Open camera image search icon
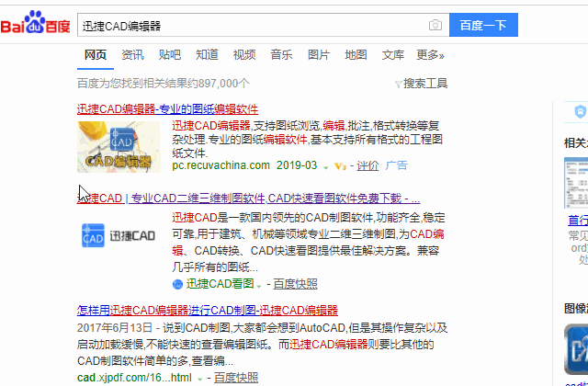This screenshot has height=386, width=588. point(435,25)
